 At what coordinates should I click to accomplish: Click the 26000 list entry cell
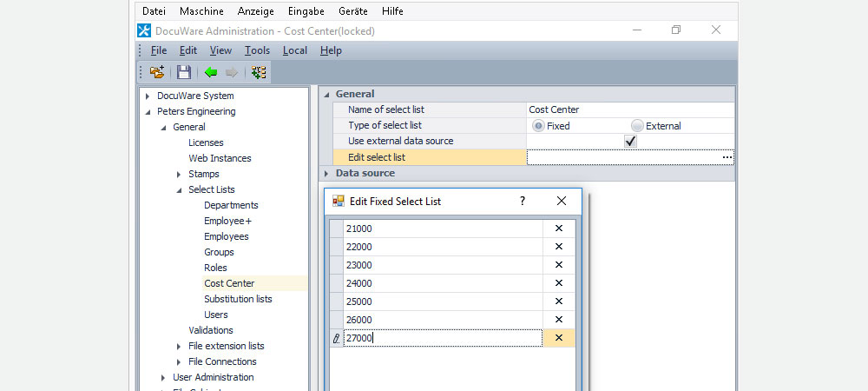(x=443, y=320)
